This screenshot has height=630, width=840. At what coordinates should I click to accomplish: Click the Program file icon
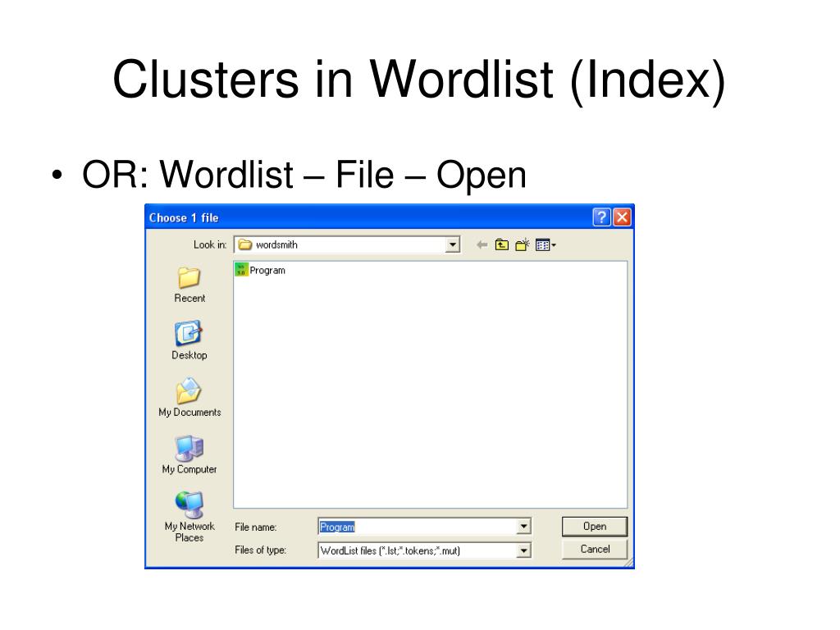pos(241,270)
